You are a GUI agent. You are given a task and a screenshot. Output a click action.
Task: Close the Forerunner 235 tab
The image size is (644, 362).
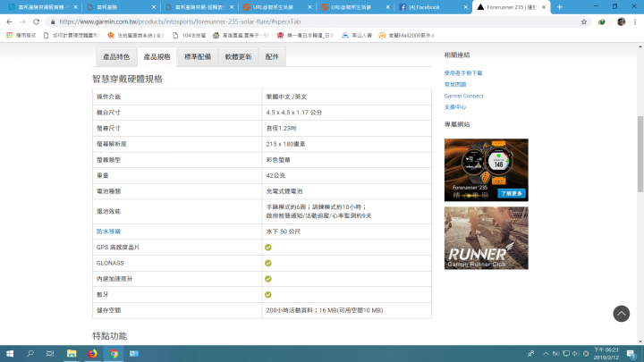pyautogui.click(x=544, y=7)
